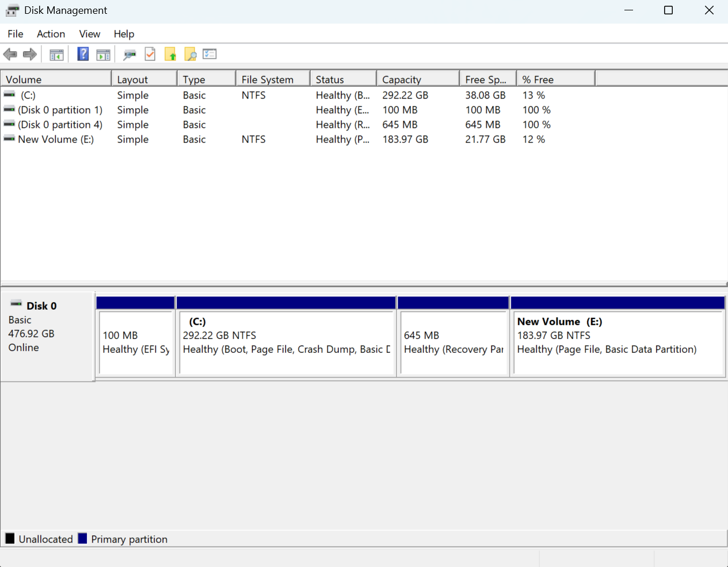Viewport: 728px width, 567px height.
Task: Sort by the % Free column header
Action: (556, 79)
